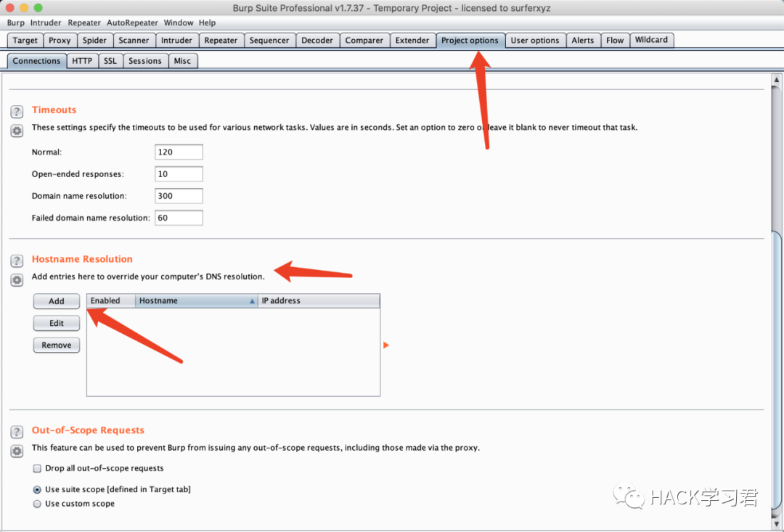Switch to the Extender tab
784x532 pixels.
click(412, 41)
